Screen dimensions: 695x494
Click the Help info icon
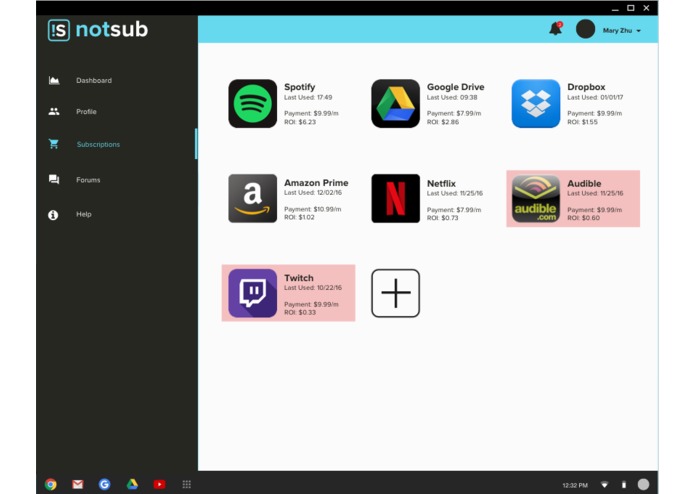click(53, 214)
